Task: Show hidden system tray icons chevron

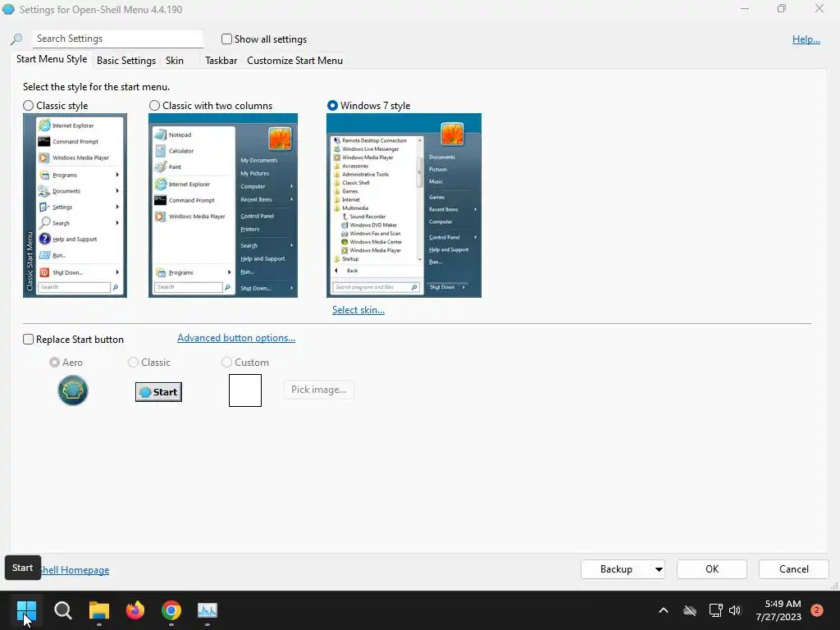Action: point(663,610)
